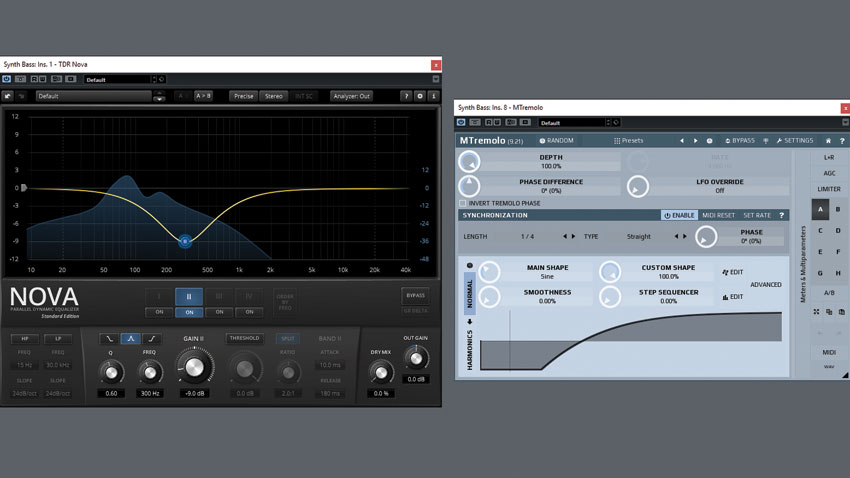Open the Analyzer: Out dropdown

[x=351, y=96]
